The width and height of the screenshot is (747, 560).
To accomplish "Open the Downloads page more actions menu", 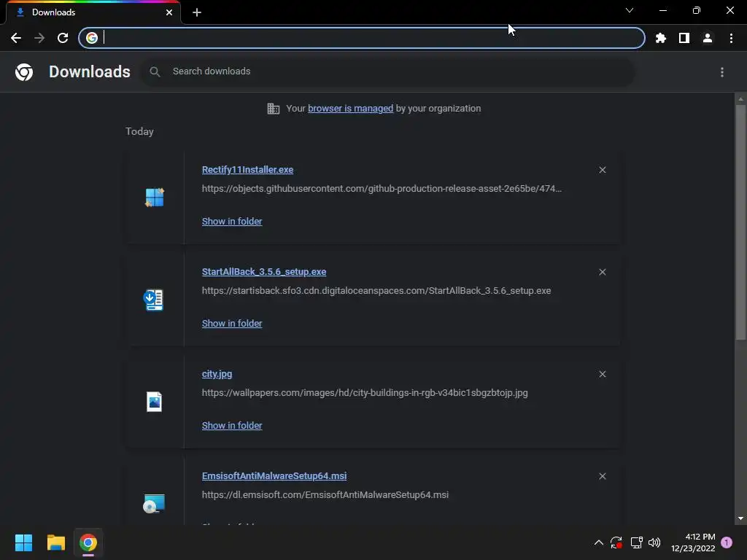I will click(722, 72).
